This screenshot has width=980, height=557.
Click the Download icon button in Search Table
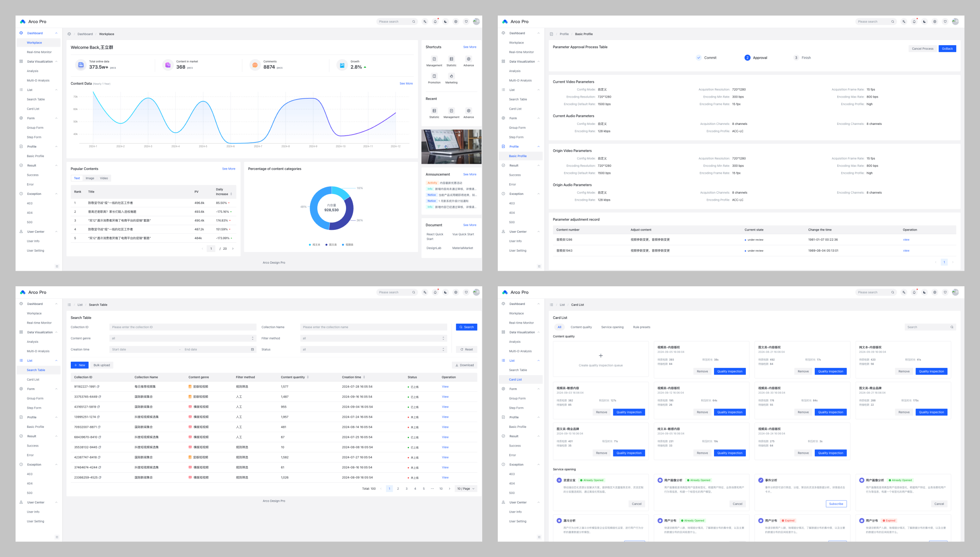click(x=464, y=365)
